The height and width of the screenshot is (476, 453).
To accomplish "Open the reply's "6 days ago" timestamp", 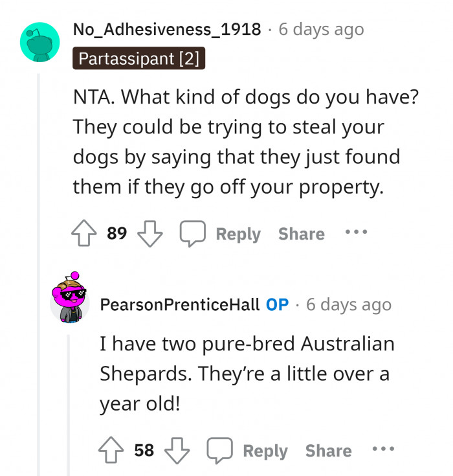I will point(349,304).
